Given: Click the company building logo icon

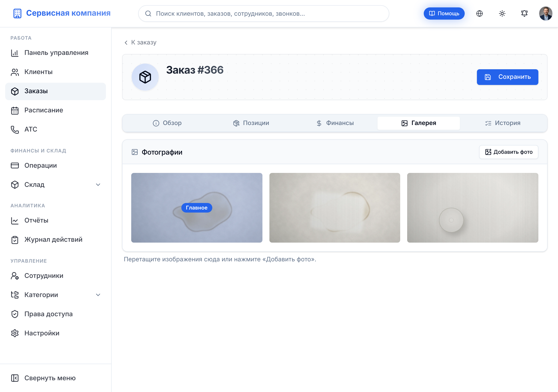Looking at the screenshot, I should [x=17, y=13].
